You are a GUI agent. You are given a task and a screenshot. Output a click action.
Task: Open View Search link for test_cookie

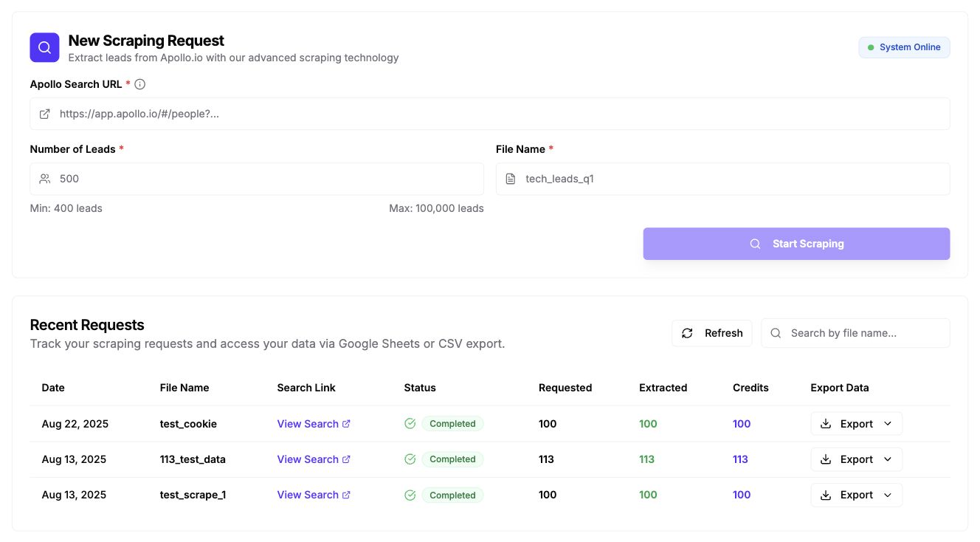tap(314, 424)
